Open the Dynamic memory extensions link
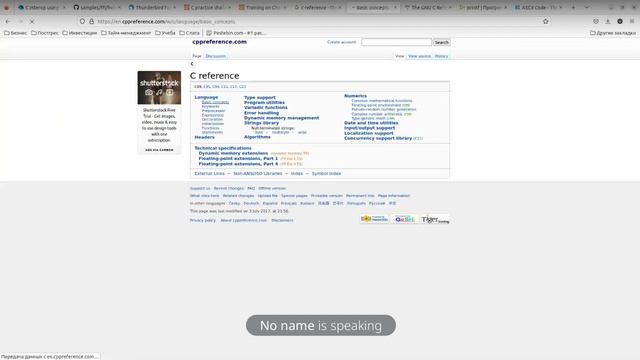The height and width of the screenshot is (360, 640). click(x=233, y=153)
